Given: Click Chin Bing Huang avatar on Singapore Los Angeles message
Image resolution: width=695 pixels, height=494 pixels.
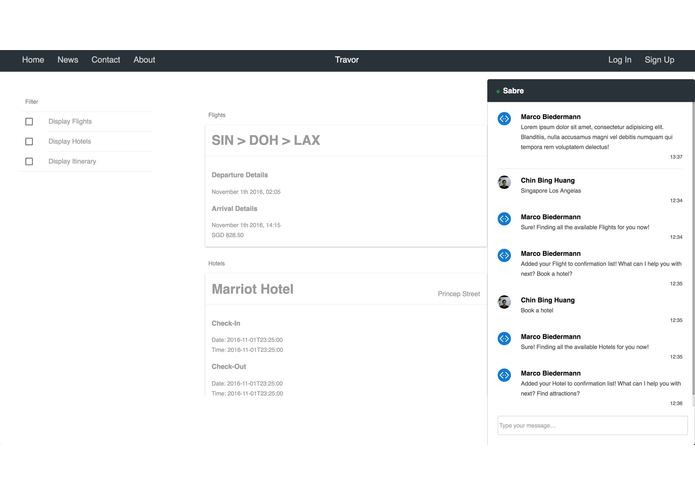Looking at the screenshot, I should [504, 182].
